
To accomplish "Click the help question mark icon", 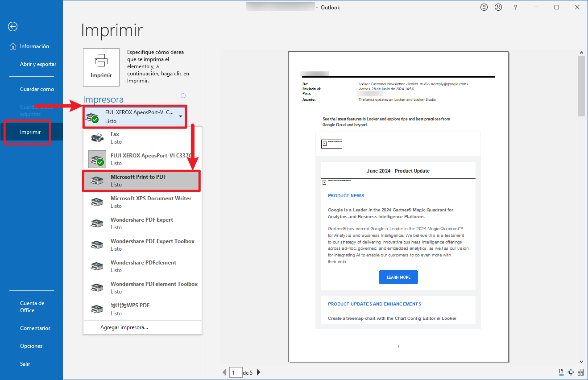I will (x=515, y=7).
